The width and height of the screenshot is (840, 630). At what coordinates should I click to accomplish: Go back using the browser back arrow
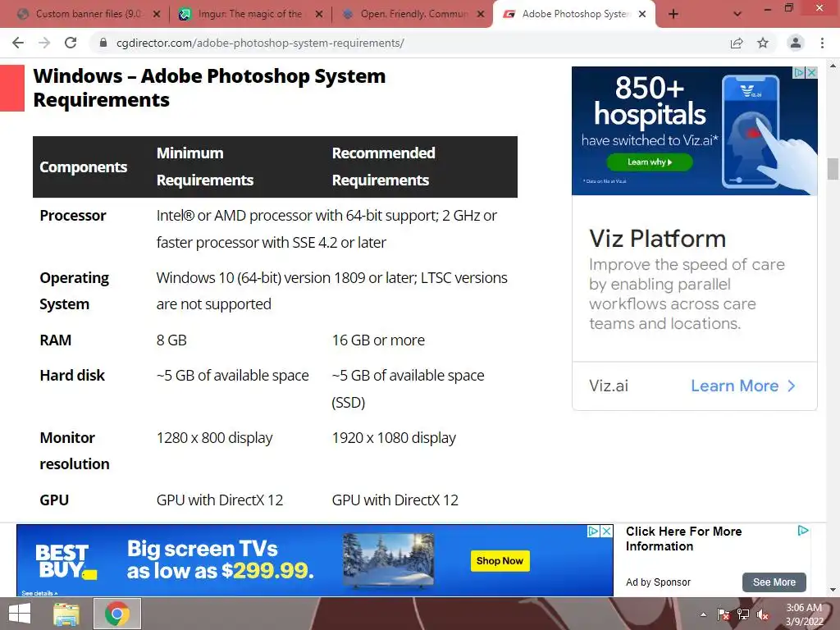pyautogui.click(x=18, y=43)
